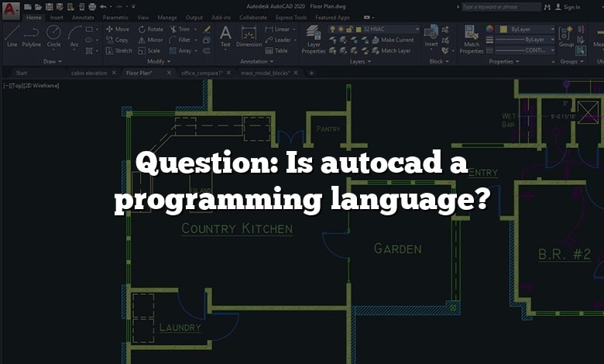Viewport: 604px width, 364px height.
Task: Click the yellow ByLayer color swatch
Action: (x=503, y=29)
